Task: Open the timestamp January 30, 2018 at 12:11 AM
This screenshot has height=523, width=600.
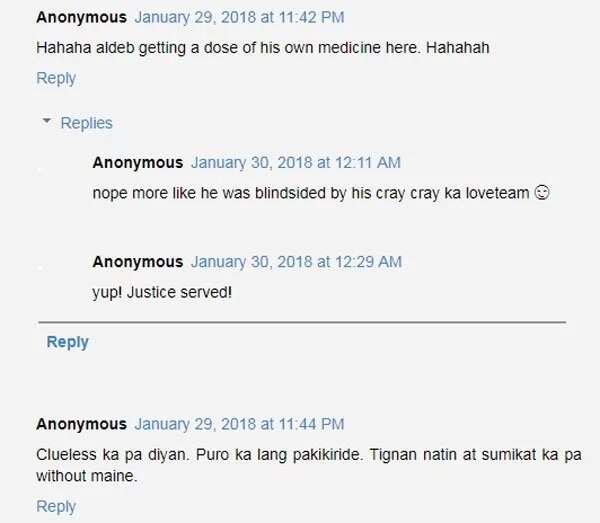Action: click(296, 163)
